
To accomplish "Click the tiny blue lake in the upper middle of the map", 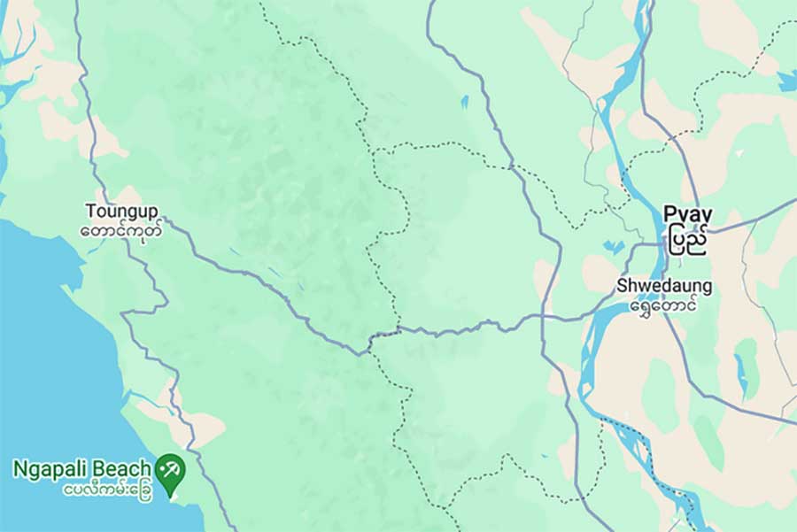I will [x=464, y=102].
